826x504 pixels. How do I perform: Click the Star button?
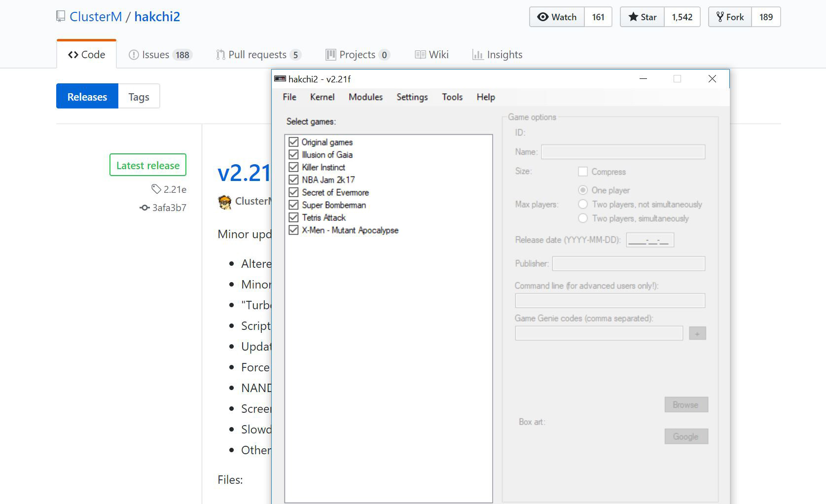(x=642, y=17)
